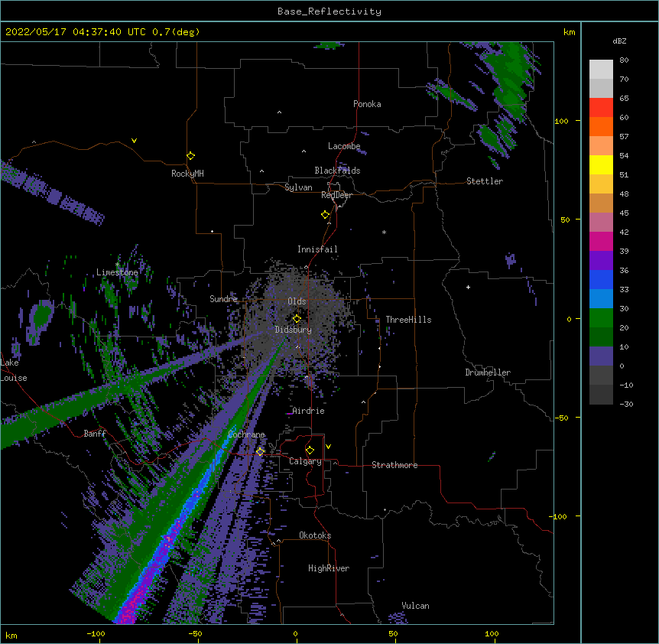
Task: Click the RockyMH label
Action: tap(187, 174)
